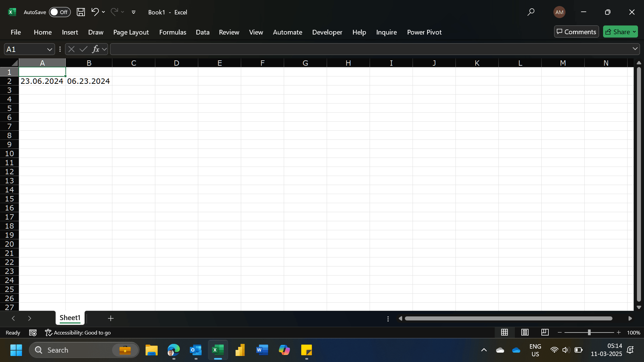Cancel entry using the X in formula bar
This screenshot has height=362, width=644.
[x=71, y=49]
